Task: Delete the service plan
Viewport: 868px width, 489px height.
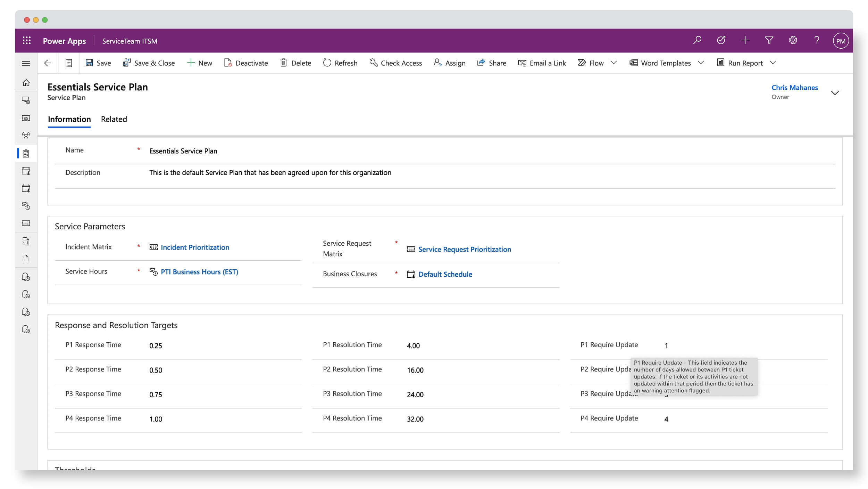Action: click(296, 63)
